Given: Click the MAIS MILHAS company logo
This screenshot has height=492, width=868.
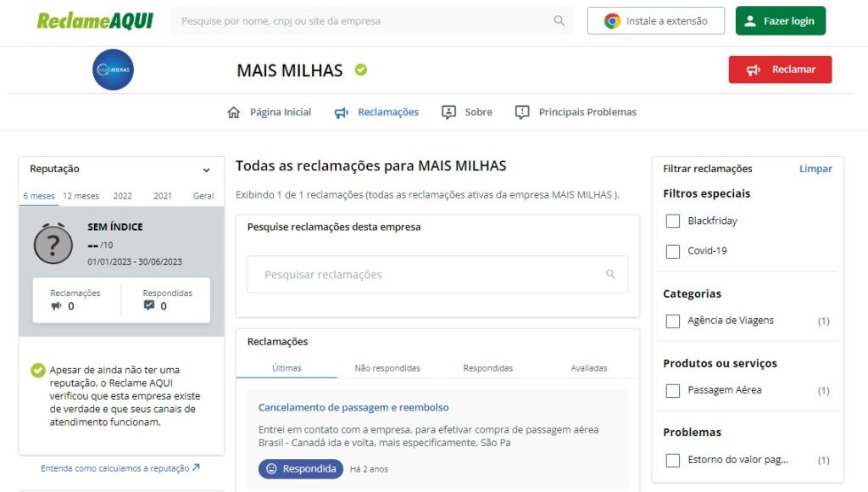Looking at the screenshot, I should click(x=113, y=70).
